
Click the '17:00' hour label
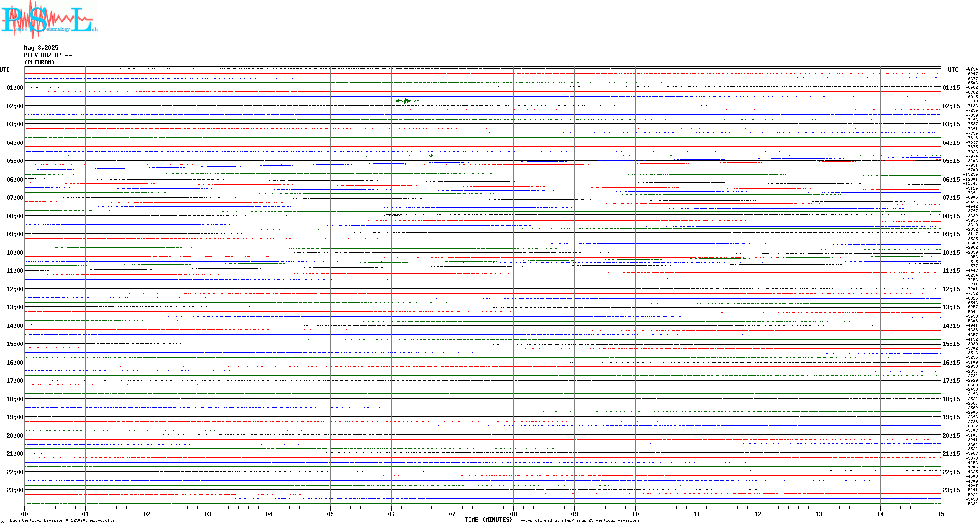pyautogui.click(x=15, y=381)
